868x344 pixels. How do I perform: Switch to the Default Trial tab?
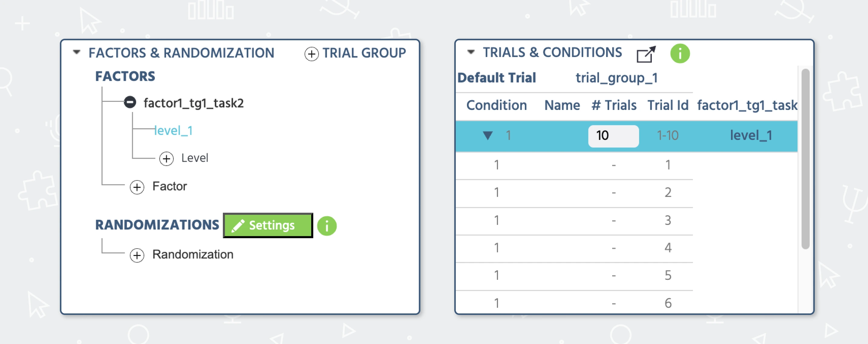coord(496,78)
